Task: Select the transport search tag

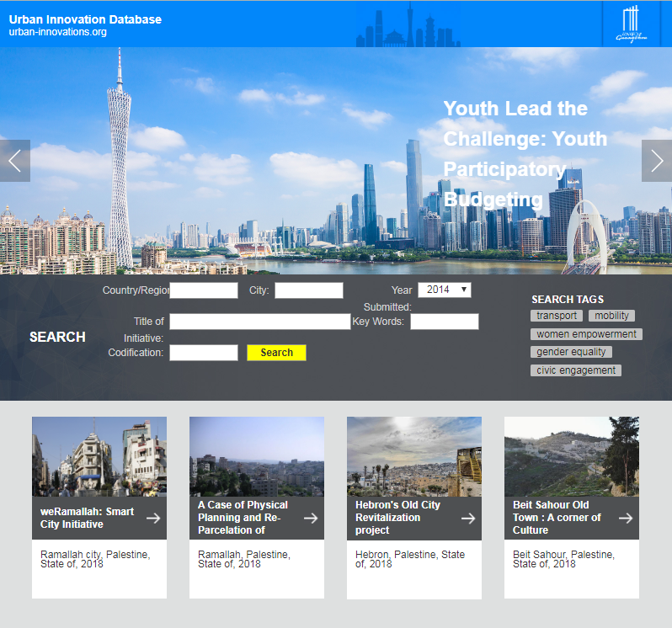Action: tap(557, 316)
